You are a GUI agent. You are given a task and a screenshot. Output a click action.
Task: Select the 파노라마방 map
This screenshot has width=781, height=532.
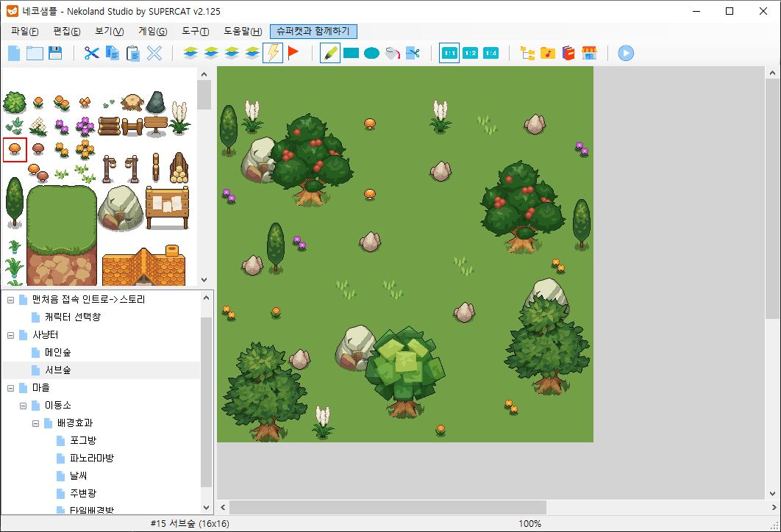tap(92, 458)
